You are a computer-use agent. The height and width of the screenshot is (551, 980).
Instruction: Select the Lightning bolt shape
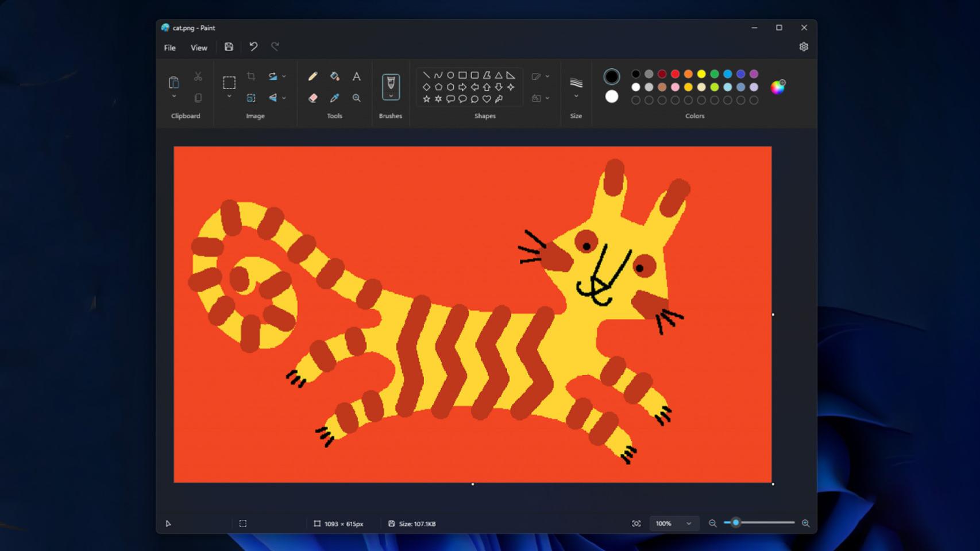click(x=499, y=99)
